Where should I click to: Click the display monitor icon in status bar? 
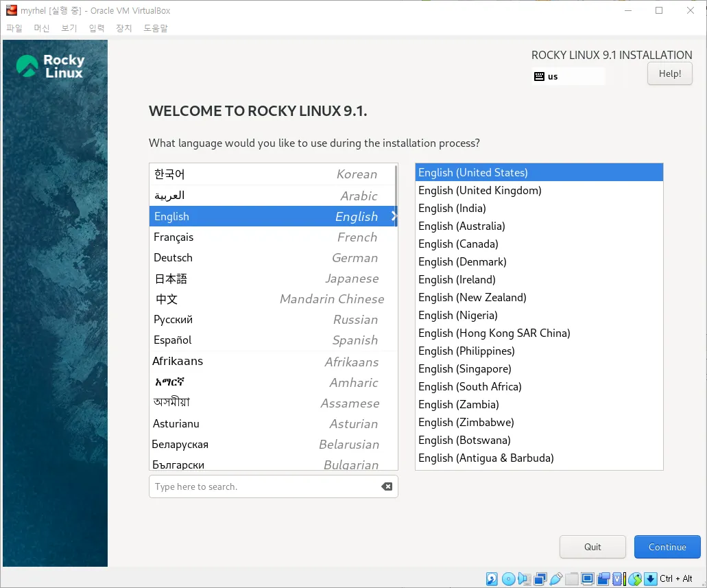point(588,579)
